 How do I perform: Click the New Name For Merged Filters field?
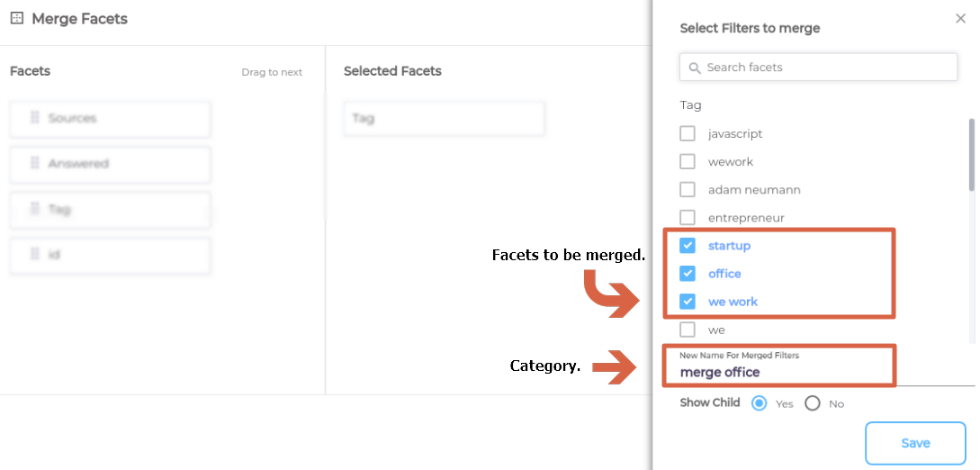click(778, 372)
